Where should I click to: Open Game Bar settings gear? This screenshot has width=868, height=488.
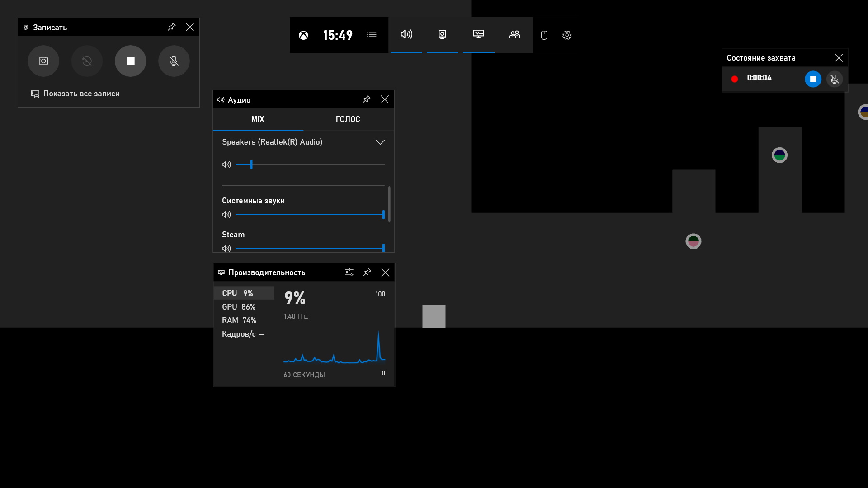point(567,35)
